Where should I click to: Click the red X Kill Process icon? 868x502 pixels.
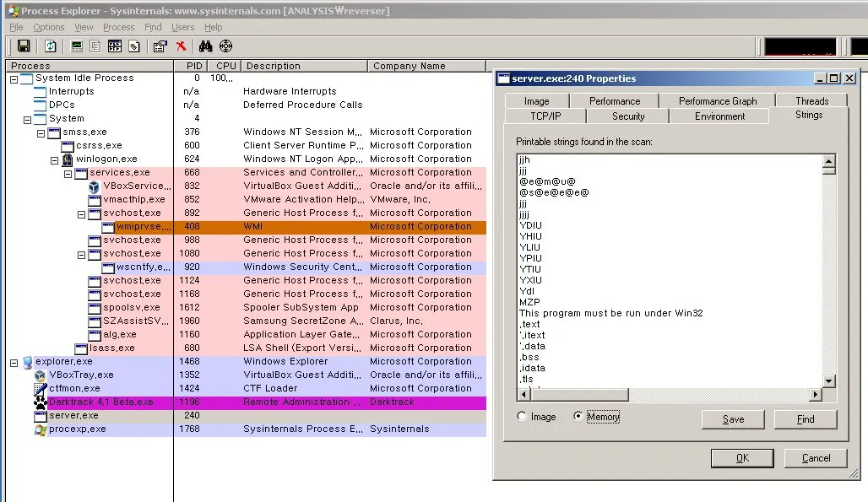181,46
